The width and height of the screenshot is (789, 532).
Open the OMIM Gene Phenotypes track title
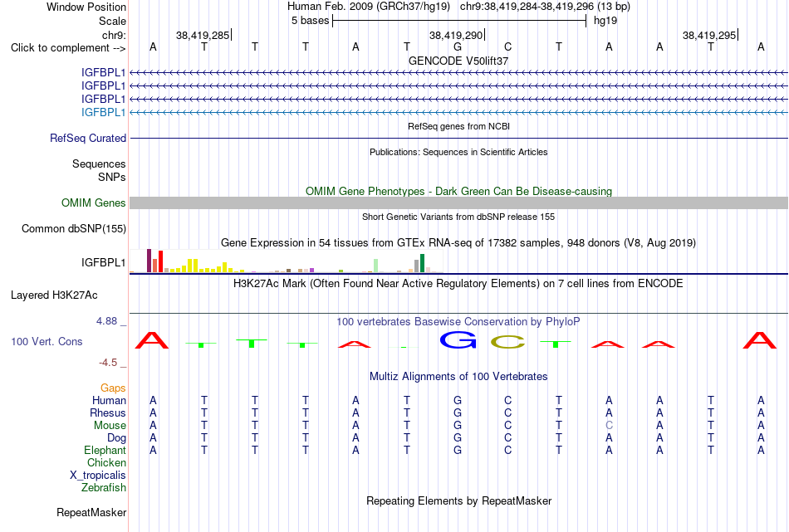point(458,191)
